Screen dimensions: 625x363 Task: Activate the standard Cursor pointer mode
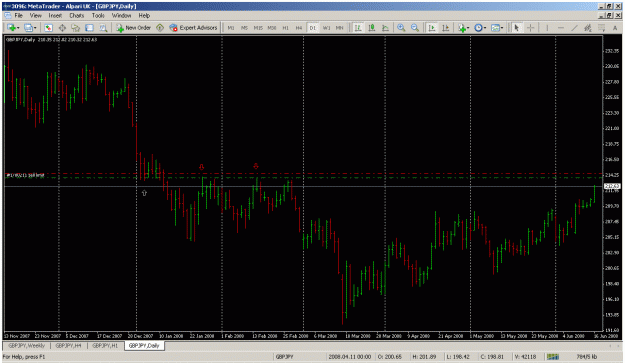[x=517, y=27]
